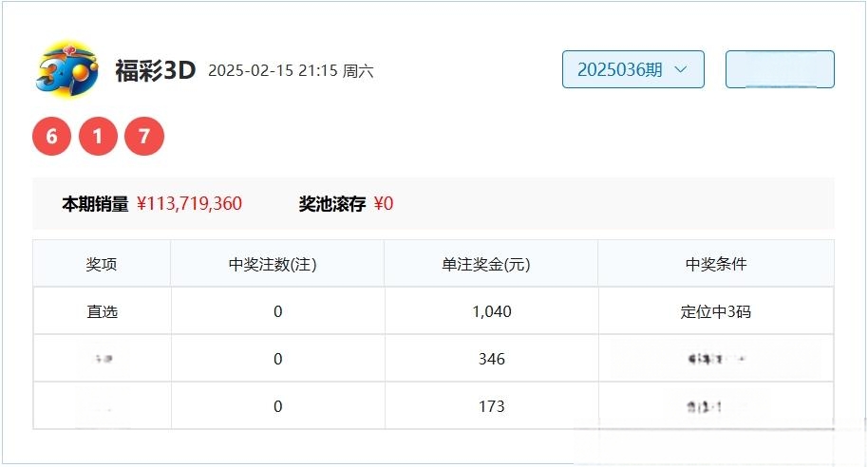Click the 本期销量 label

coord(95,204)
